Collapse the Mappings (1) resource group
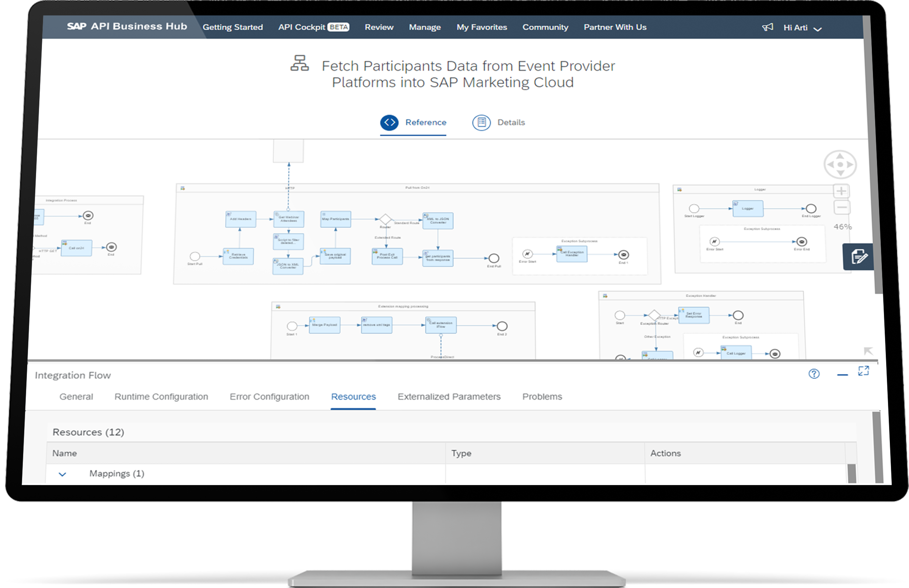909x588 pixels. [62, 474]
